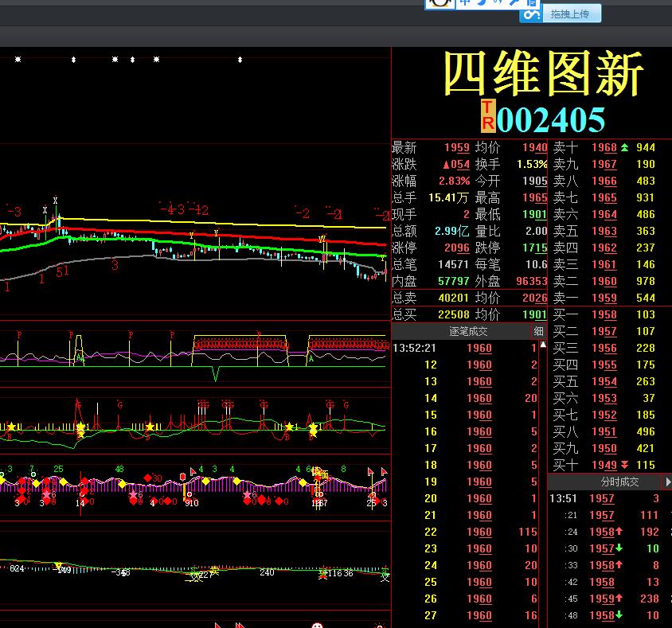Click the 跌停 limit-down value 1715
Viewport: 672px width, 628px height.
click(535, 248)
